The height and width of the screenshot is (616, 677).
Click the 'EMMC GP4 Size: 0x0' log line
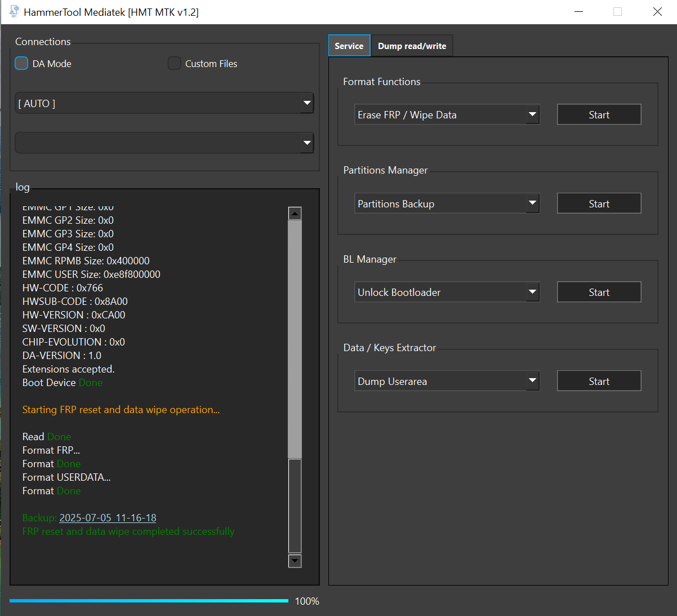pyautogui.click(x=68, y=247)
